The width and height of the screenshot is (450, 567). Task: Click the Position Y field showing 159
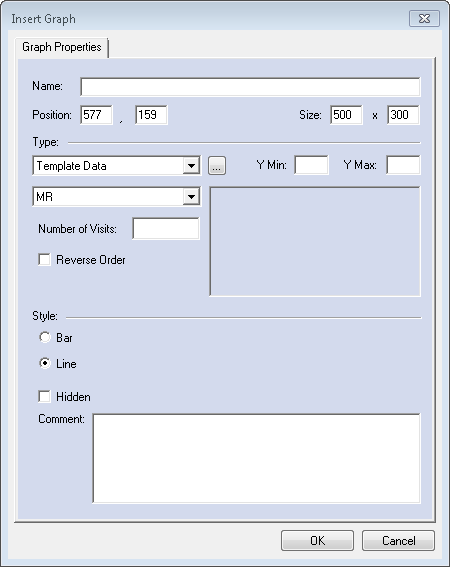pyautogui.click(x=151, y=115)
